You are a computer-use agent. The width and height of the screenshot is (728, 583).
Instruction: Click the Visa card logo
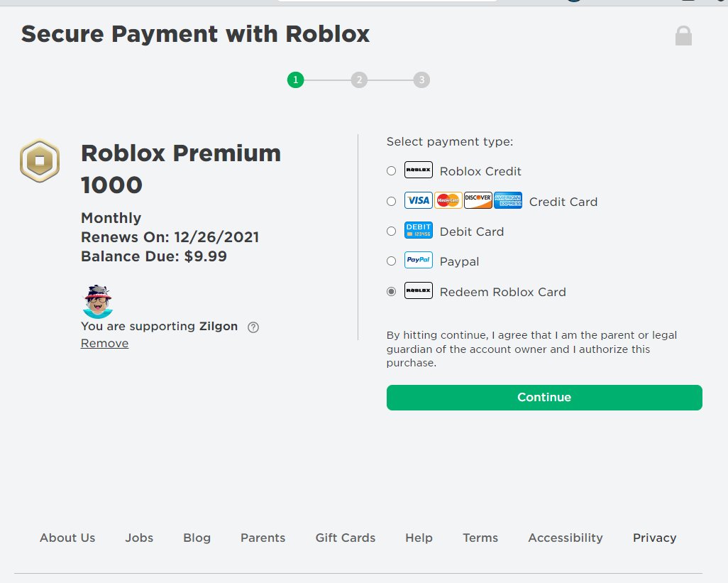click(x=419, y=201)
